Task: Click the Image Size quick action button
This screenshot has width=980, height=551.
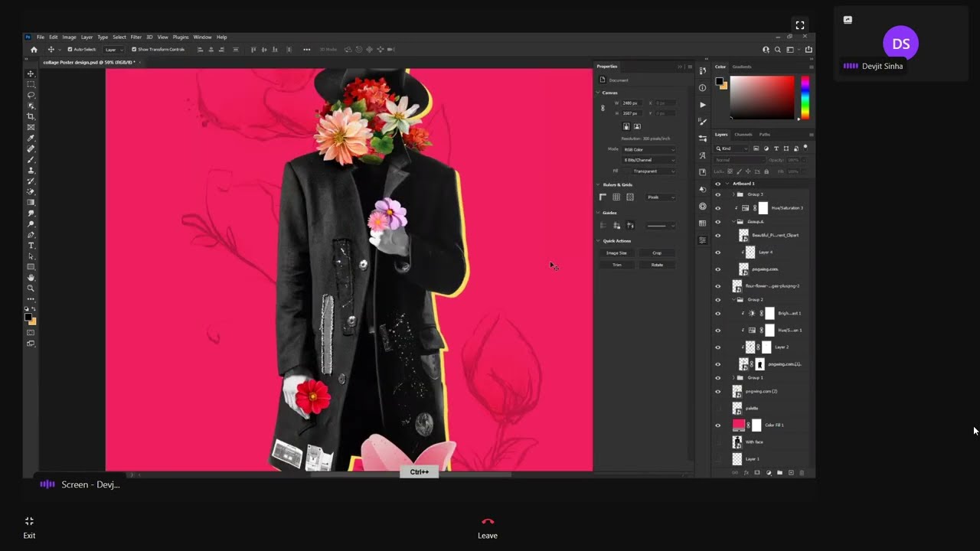Action: (x=616, y=253)
